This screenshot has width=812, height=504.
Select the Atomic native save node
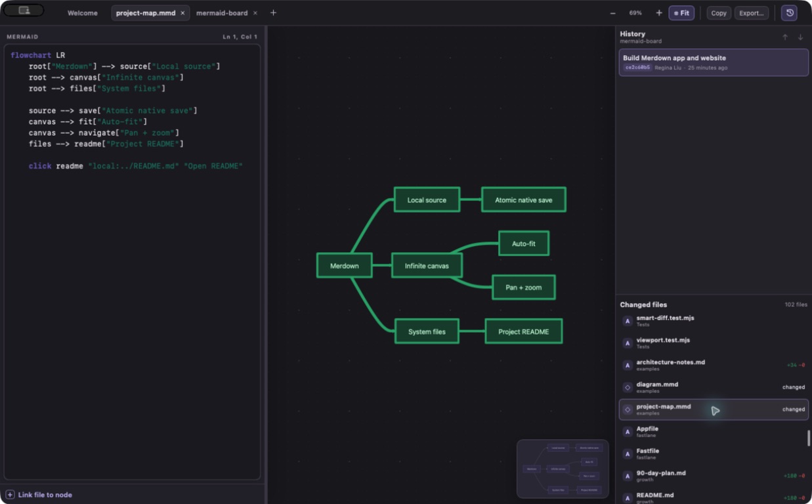pos(524,199)
